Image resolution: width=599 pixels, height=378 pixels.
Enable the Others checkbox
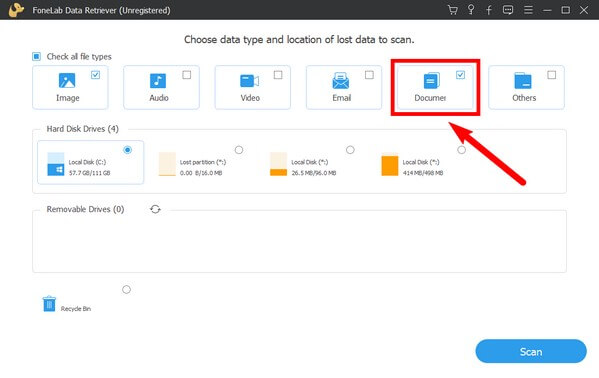click(552, 75)
